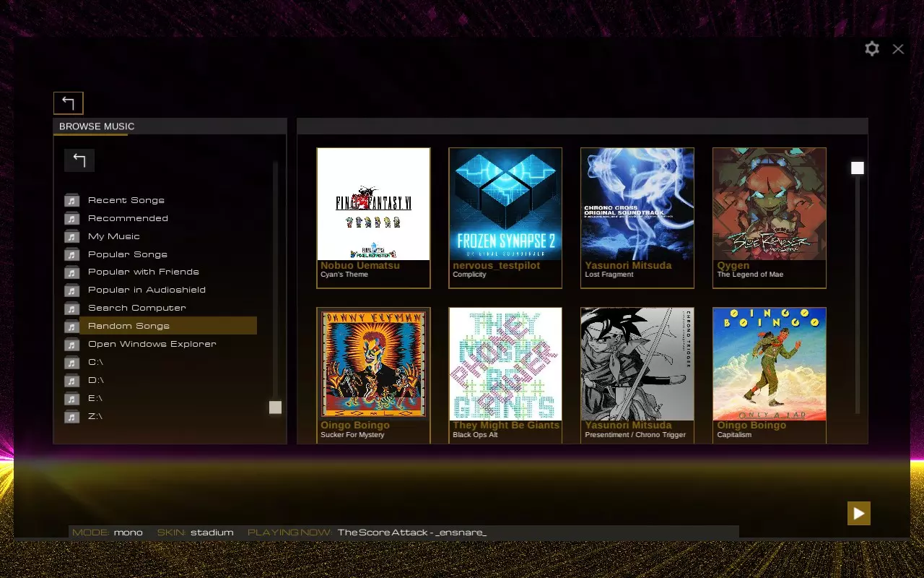
Task: Select Final Fantasy VI Cyan's Theme cover
Action: (x=373, y=217)
